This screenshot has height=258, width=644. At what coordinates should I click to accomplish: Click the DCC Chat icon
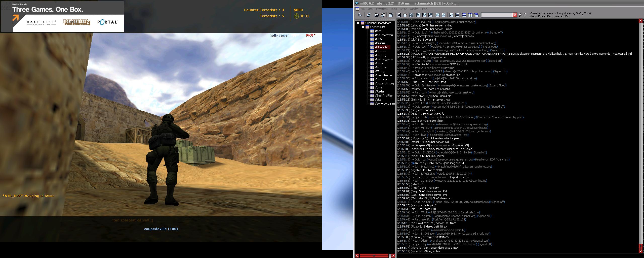point(424,15)
